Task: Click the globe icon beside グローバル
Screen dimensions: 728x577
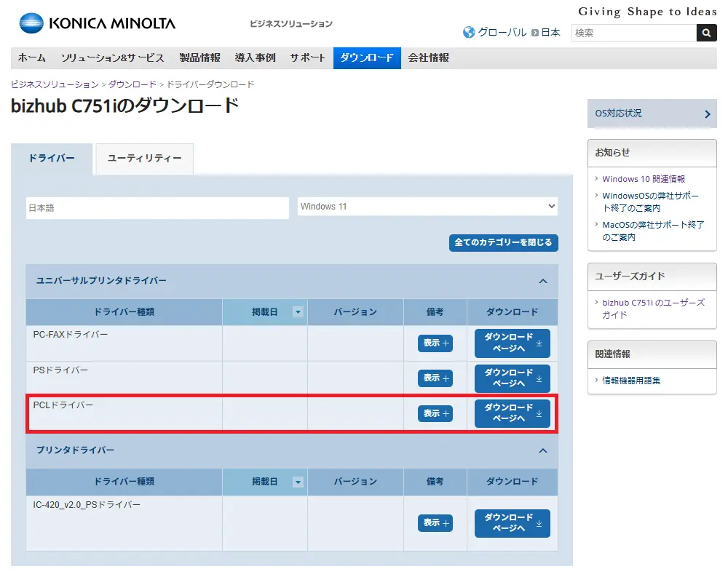Action: tap(469, 33)
